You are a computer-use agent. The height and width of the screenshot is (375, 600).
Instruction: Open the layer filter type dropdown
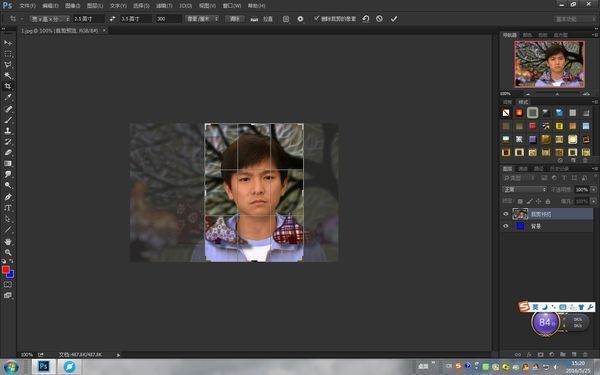click(518, 178)
